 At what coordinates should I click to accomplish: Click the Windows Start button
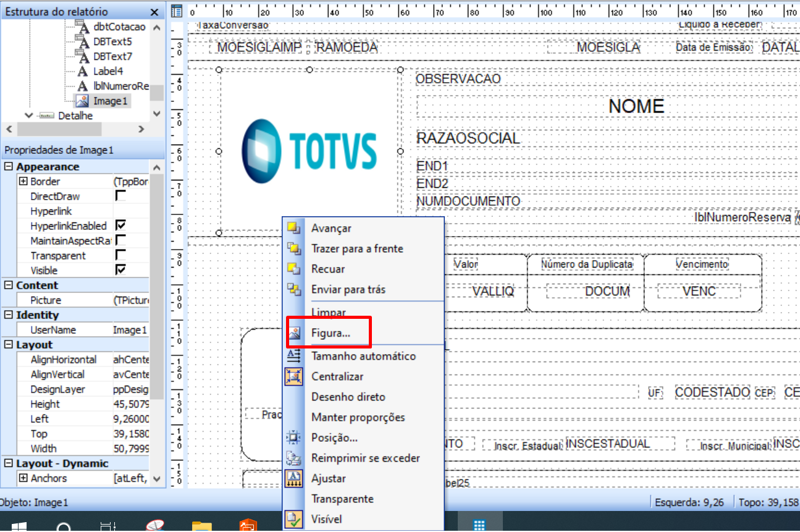tap(19, 526)
